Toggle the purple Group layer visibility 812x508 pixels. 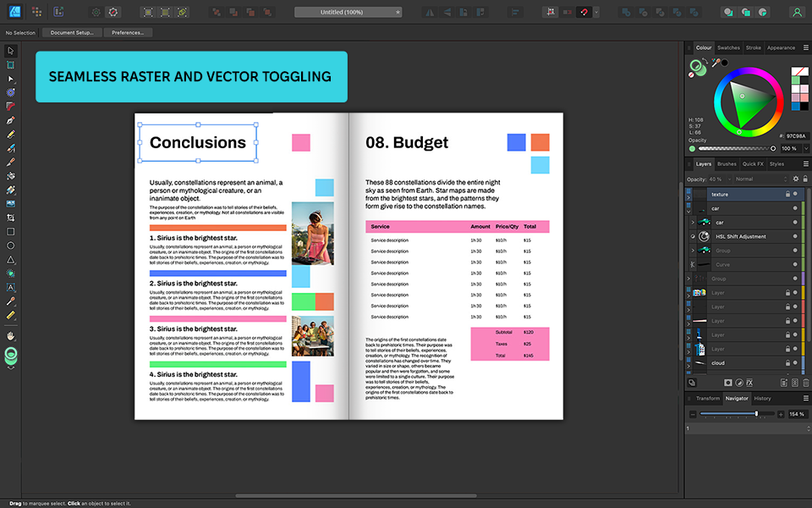click(x=795, y=279)
